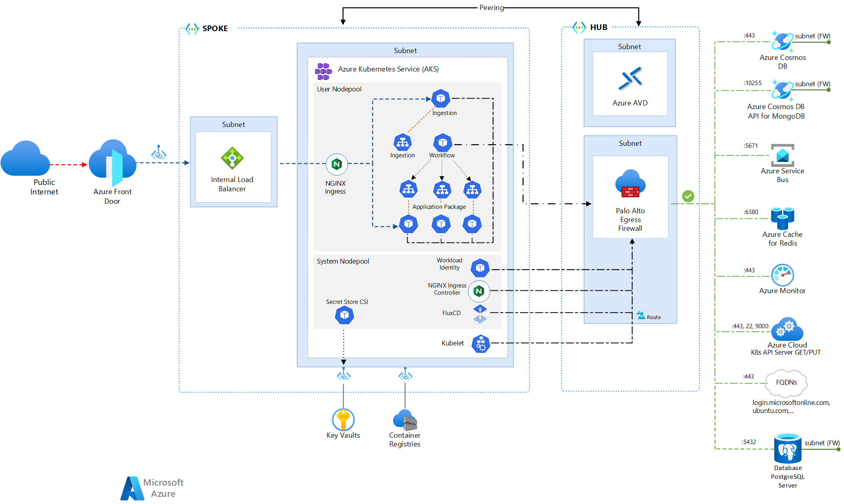Select the Secret Store CSI icon
Viewport: 844px width, 504px height.
point(344,315)
